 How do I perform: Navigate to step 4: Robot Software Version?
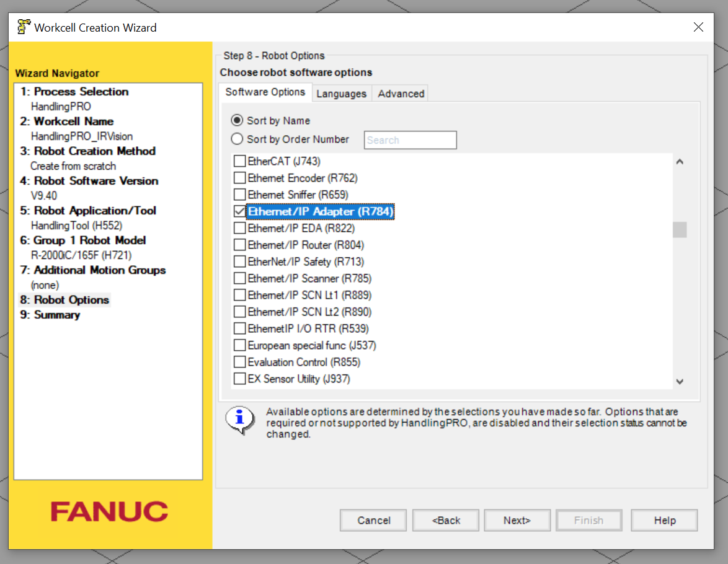click(89, 180)
